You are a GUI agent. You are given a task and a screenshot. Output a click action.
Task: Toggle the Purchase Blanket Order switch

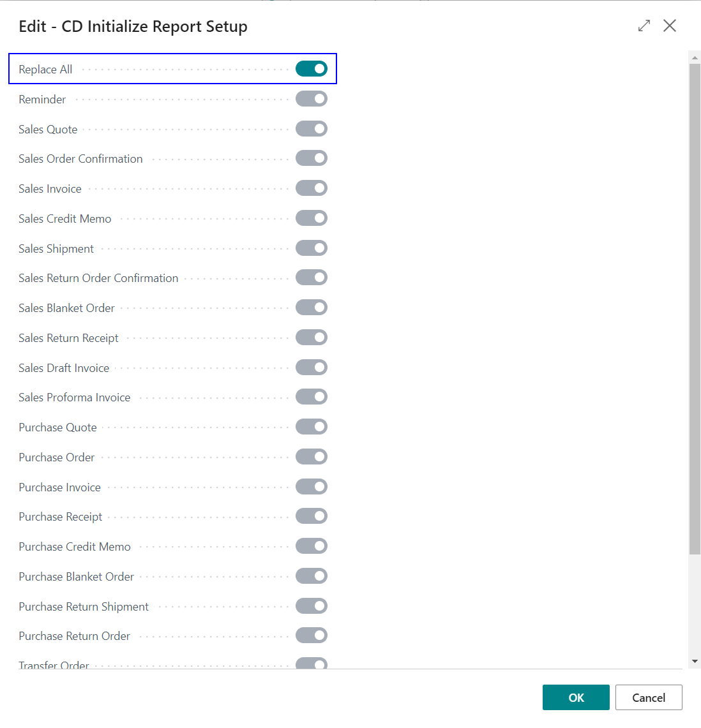312,576
